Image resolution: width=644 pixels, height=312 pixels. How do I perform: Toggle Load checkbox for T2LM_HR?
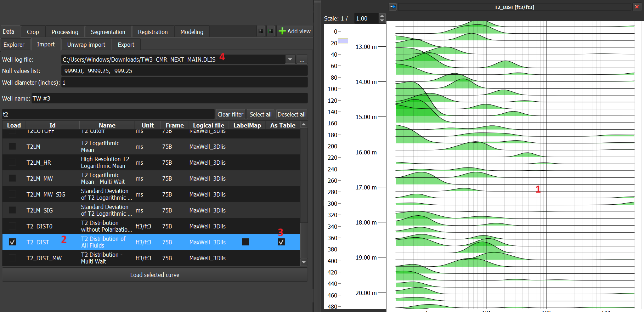12,162
